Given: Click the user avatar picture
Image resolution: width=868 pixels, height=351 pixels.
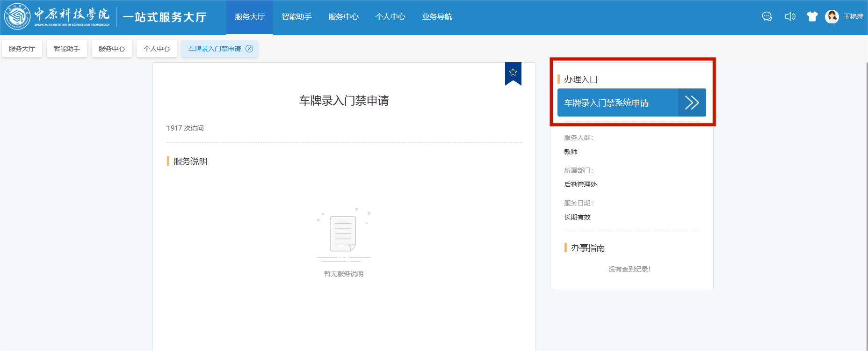Looking at the screenshot, I should 832,17.
